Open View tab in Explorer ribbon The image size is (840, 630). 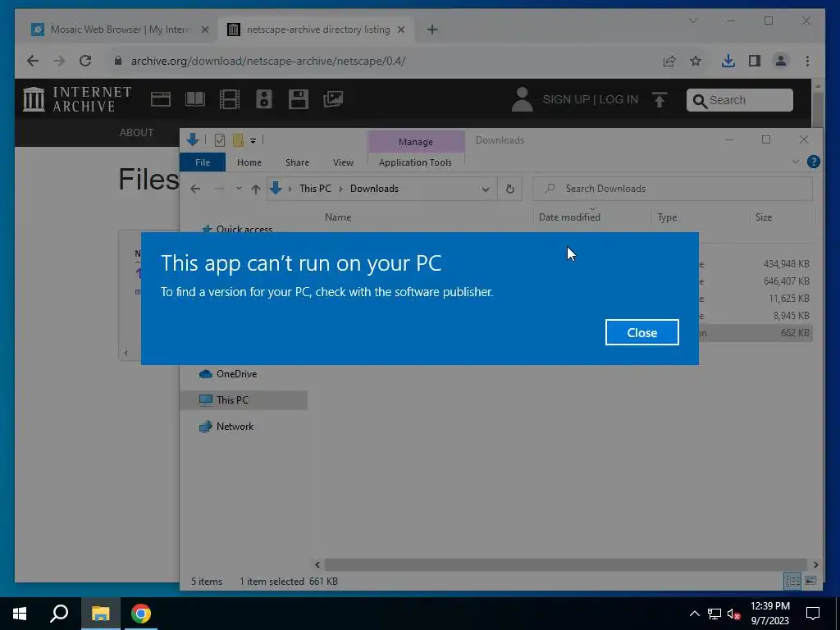pos(343,162)
